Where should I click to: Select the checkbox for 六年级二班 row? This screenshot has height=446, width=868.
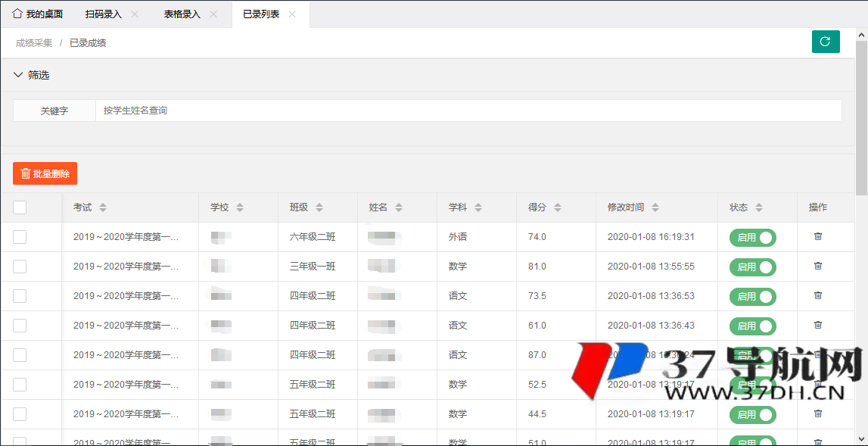click(x=20, y=237)
